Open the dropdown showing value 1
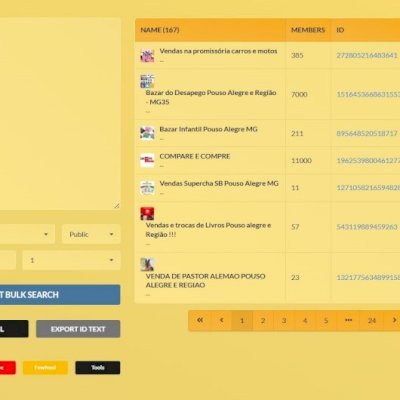 [x=71, y=260]
